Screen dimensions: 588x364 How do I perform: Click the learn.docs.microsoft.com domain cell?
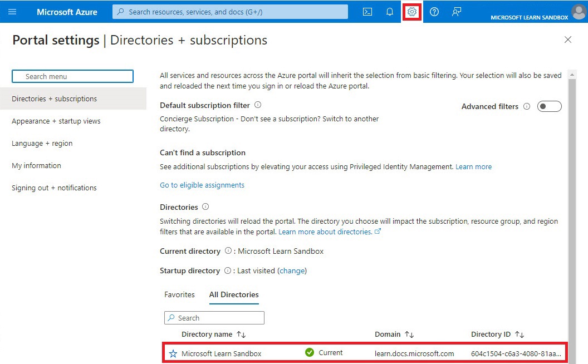(414, 353)
